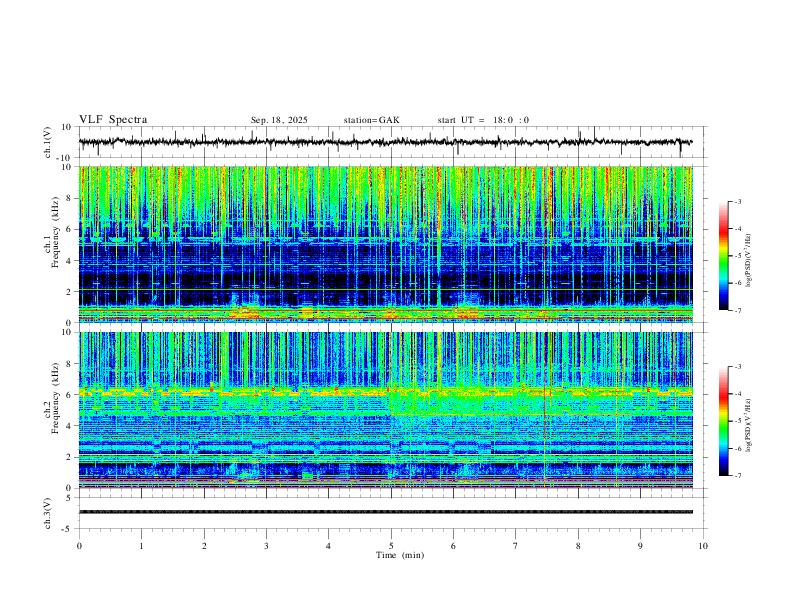Screen dimensions: 792x612
Task: Click the "ch.3(V)" axis label
Action: [x=48, y=514]
